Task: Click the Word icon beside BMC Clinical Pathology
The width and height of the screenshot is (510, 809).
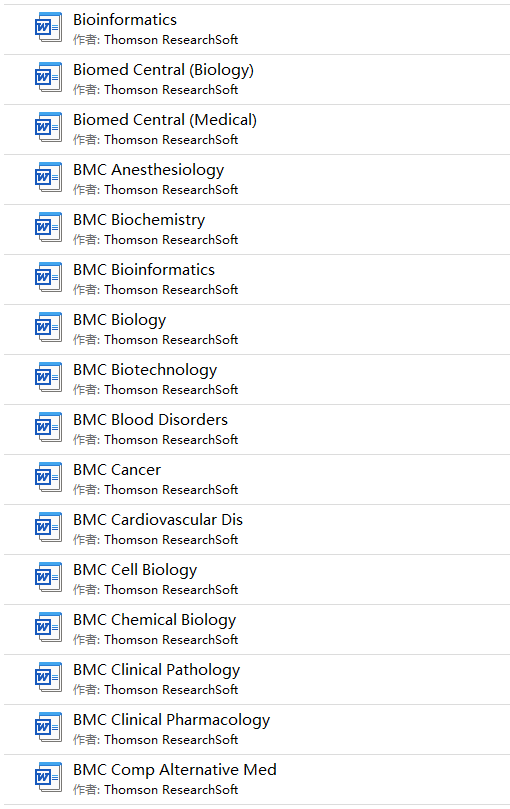Action: (49, 678)
